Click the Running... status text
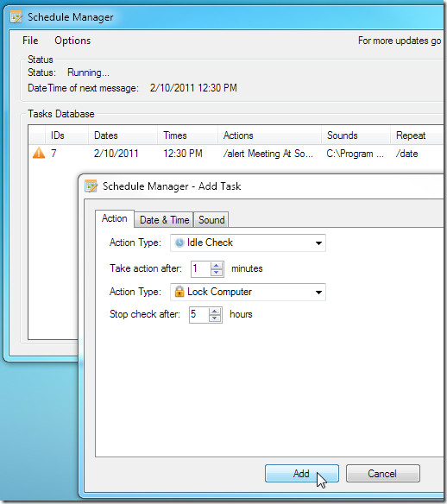Image resolution: width=447 pixels, height=504 pixels. click(x=88, y=72)
